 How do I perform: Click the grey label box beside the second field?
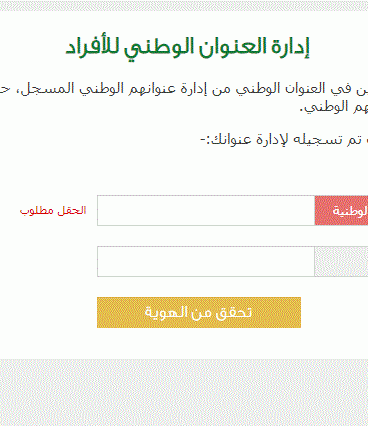pyautogui.click(x=341, y=261)
